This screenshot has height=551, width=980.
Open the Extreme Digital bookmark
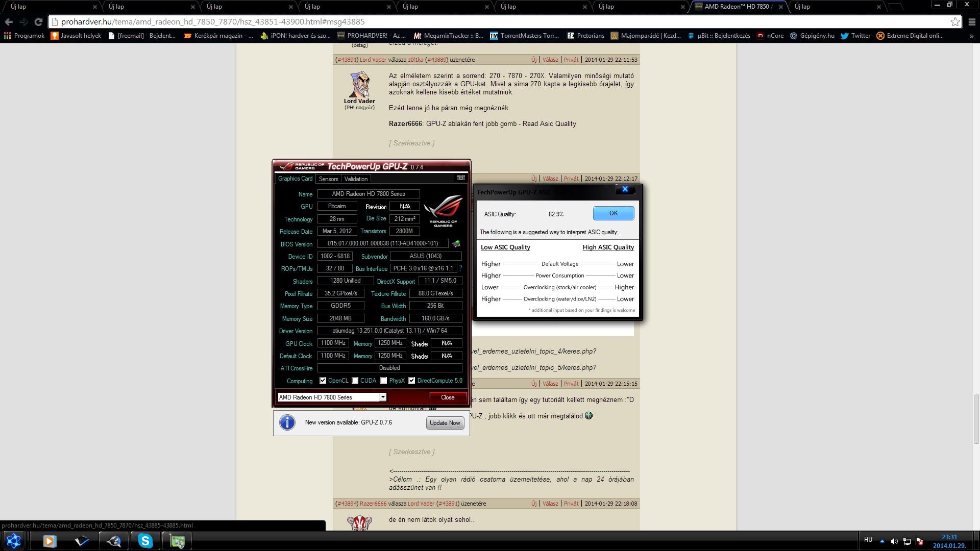point(910,36)
